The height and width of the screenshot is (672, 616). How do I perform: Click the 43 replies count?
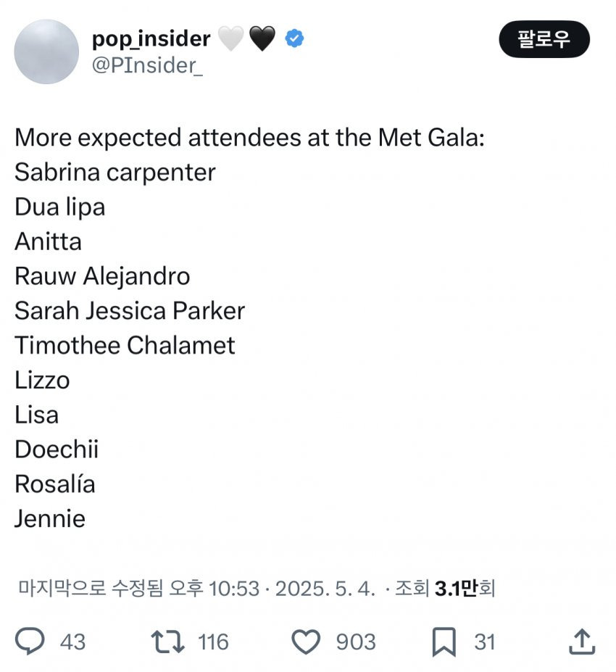coord(72,642)
